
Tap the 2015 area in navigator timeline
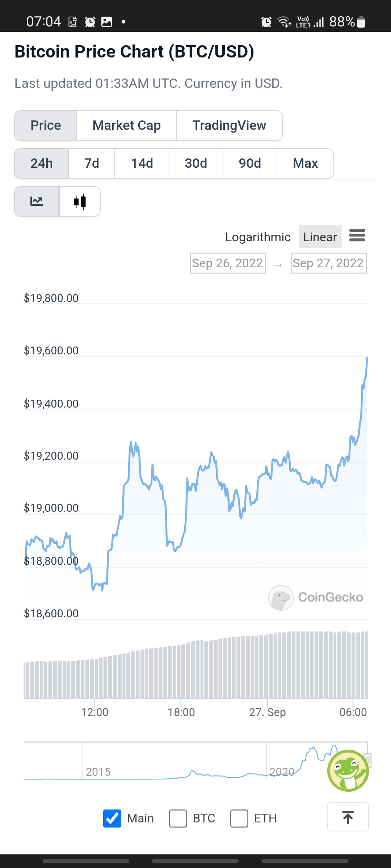tap(98, 772)
